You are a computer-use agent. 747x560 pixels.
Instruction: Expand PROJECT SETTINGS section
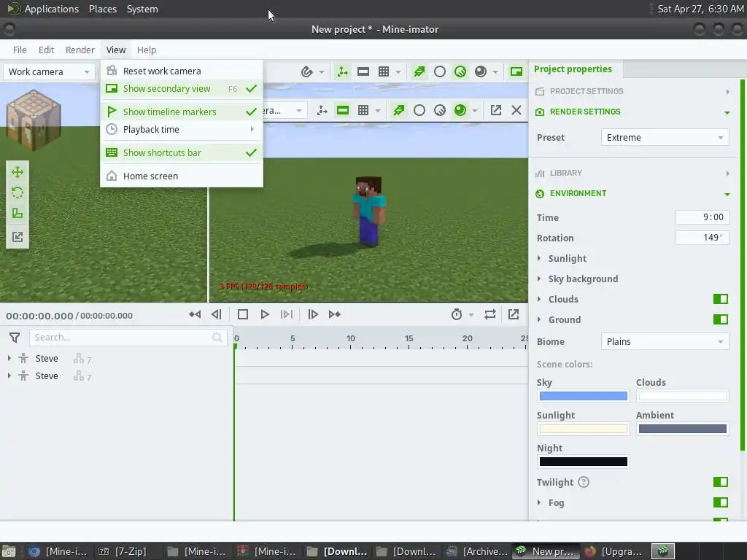point(632,91)
